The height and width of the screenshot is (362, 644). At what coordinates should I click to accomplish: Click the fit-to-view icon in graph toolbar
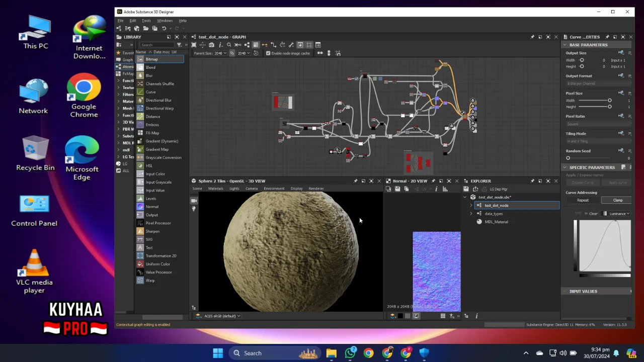click(194, 45)
